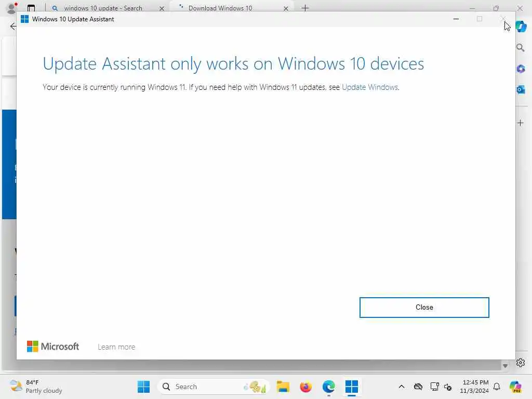532x399 pixels.
Task: Click the Close button in Update Assistant
Action: (x=424, y=308)
